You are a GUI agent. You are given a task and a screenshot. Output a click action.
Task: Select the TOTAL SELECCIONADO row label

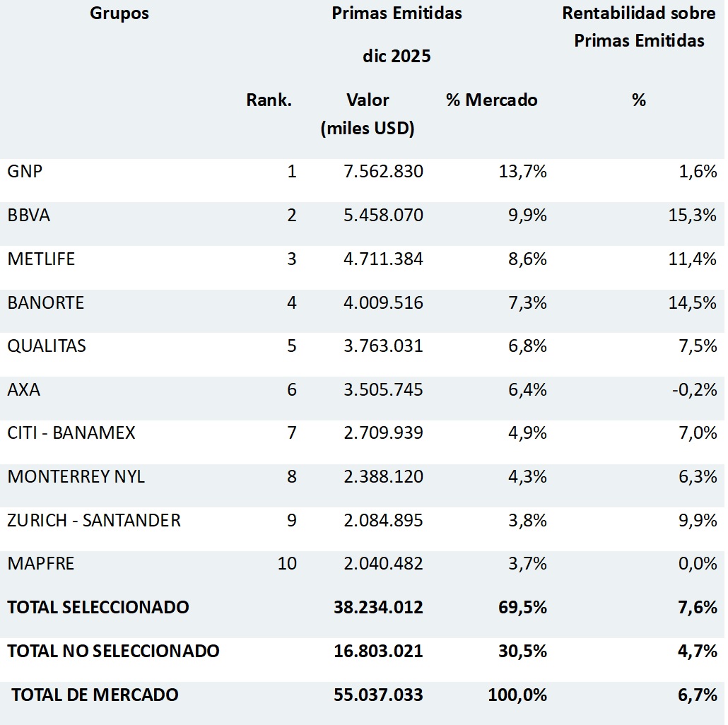[98, 607]
